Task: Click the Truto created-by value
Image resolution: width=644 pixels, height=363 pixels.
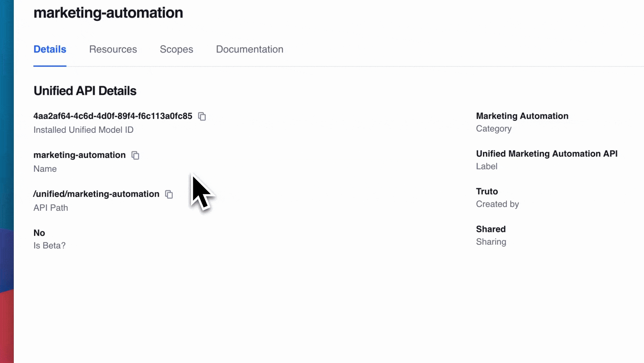Action: pyautogui.click(x=487, y=191)
